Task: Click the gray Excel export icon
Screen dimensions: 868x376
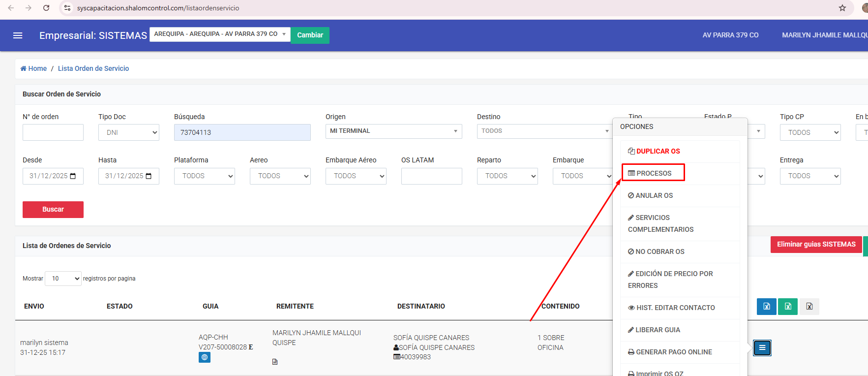Action: [x=809, y=307]
